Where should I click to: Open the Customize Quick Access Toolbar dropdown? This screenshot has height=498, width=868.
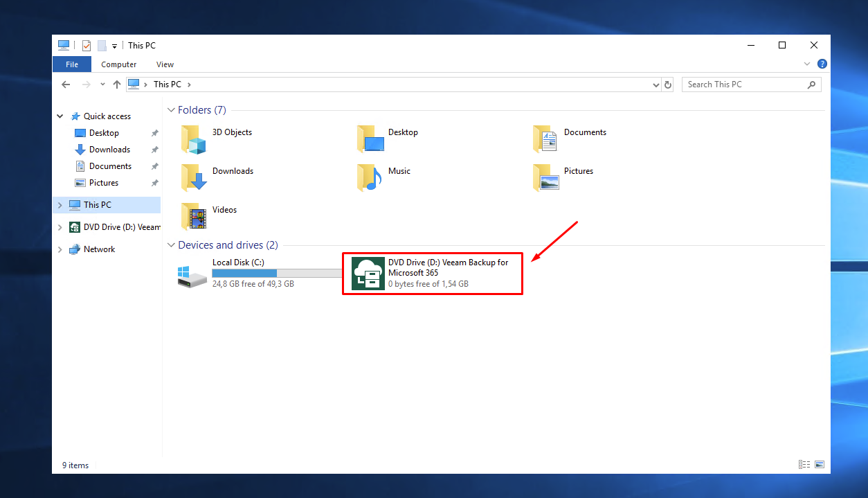click(114, 46)
